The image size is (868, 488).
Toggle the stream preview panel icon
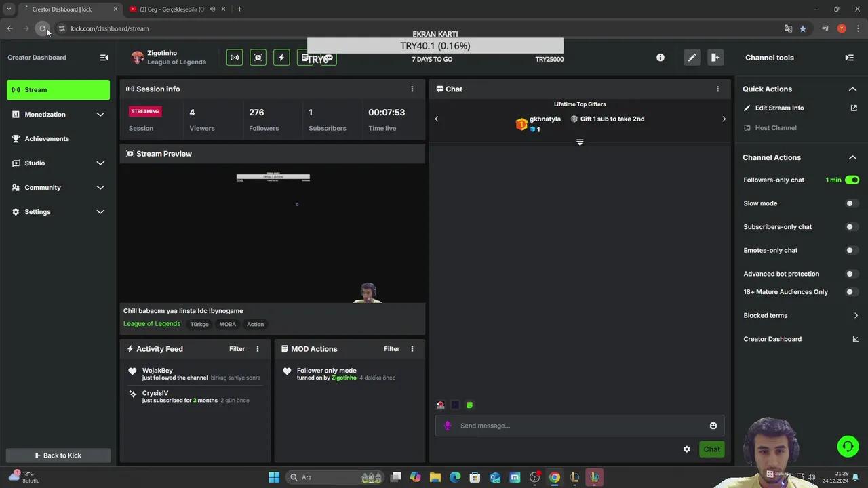click(x=258, y=58)
